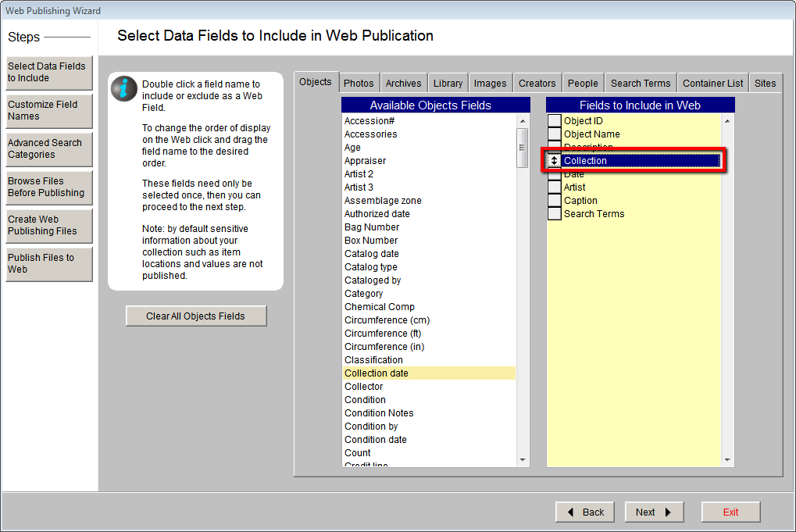Open the Search Terms tab
796x532 pixels.
point(641,84)
